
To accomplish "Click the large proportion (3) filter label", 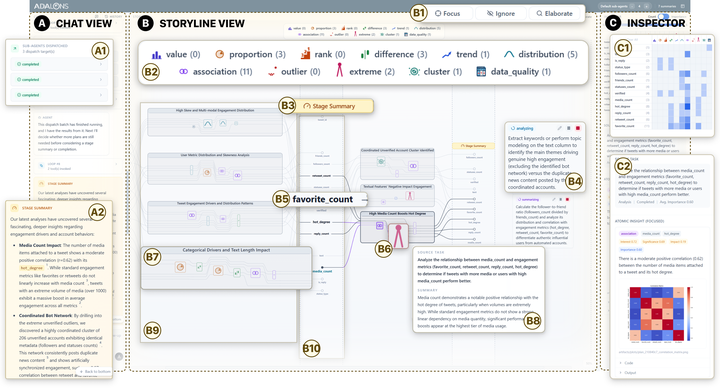I will (x=257, y=55).
